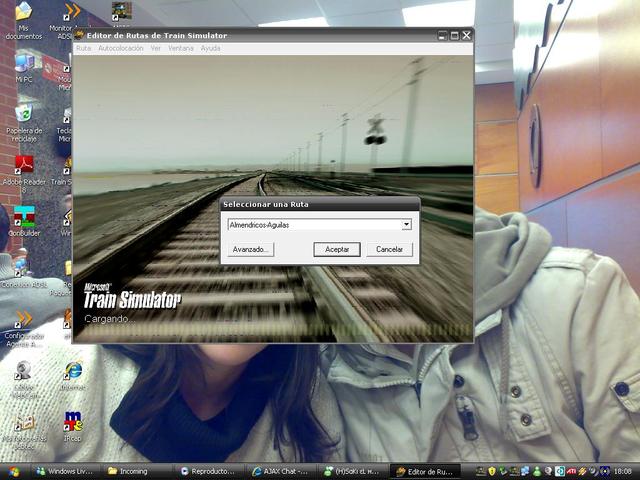The height and width of the screenshot is (480, 640).
Task: Open Configurador Agente desktop shortcut
Action: [24, 320]
